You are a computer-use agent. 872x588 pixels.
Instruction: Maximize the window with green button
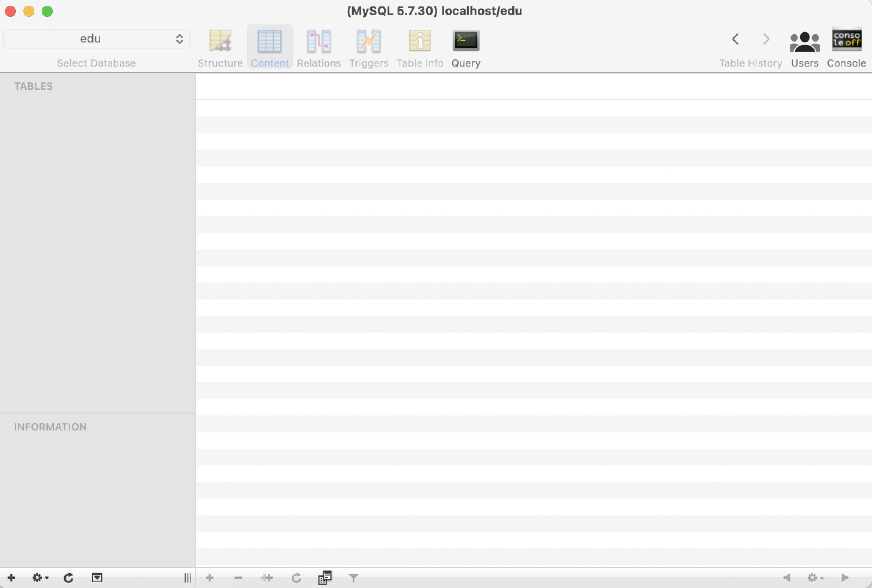click(x=47, y=11)
